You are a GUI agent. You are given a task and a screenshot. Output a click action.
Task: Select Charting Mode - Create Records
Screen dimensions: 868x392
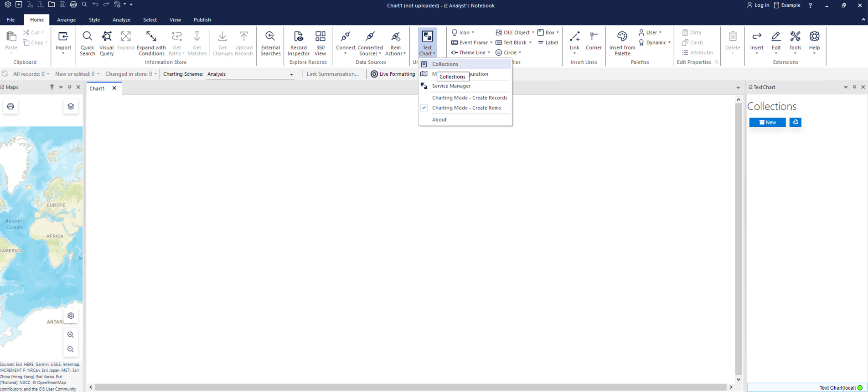pos(465,98)
